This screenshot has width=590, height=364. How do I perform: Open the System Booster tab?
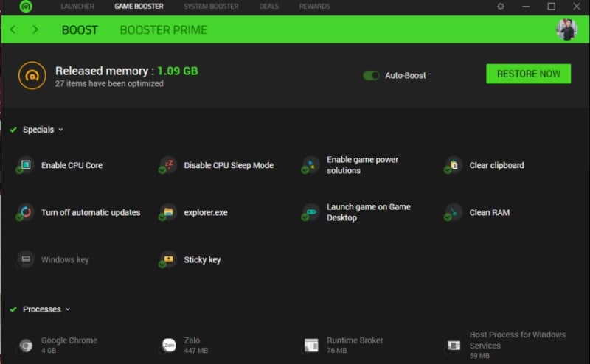211,7
